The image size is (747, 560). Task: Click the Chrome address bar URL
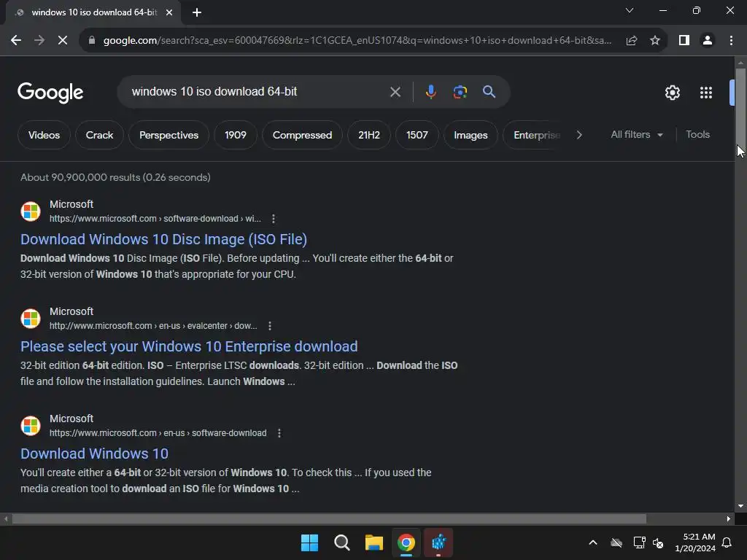(357, 41)
